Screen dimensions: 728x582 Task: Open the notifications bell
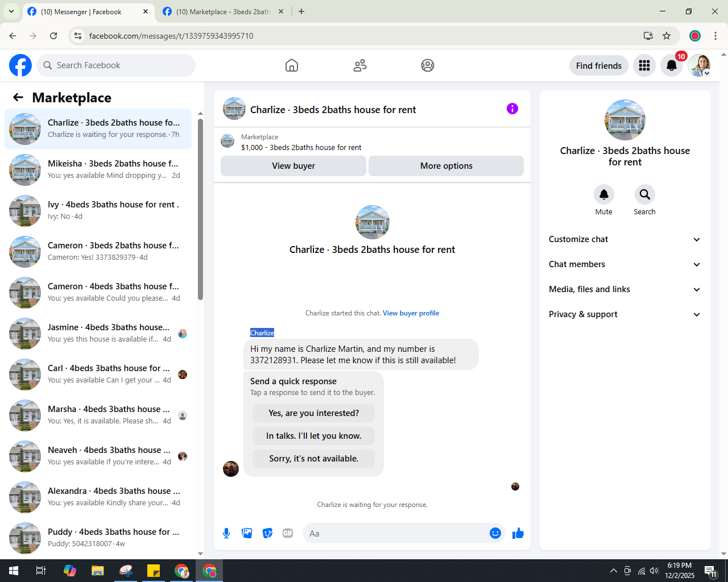tap(672, 65)
